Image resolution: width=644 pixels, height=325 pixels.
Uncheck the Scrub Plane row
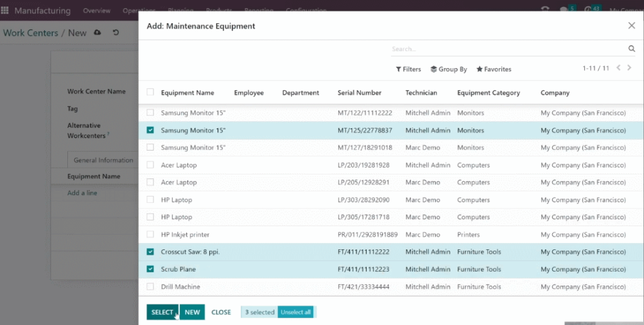[150, 269]
